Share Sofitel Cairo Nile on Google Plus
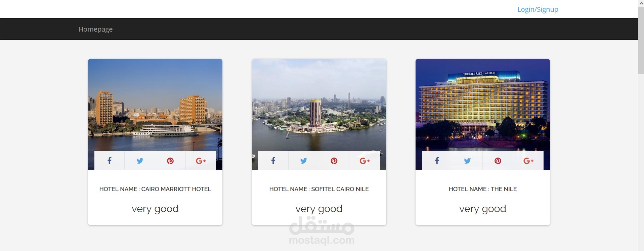Viewport: 644px width, 251px height. point(364,161)
